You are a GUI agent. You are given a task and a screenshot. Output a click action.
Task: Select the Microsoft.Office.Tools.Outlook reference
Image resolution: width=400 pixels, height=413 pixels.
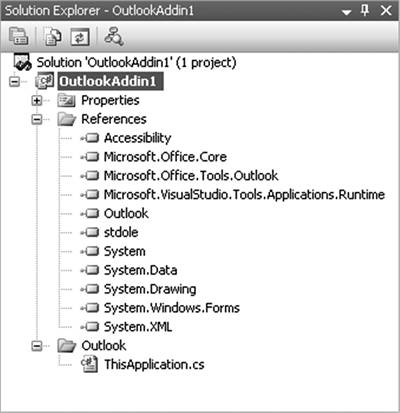[x=191, y=176]
